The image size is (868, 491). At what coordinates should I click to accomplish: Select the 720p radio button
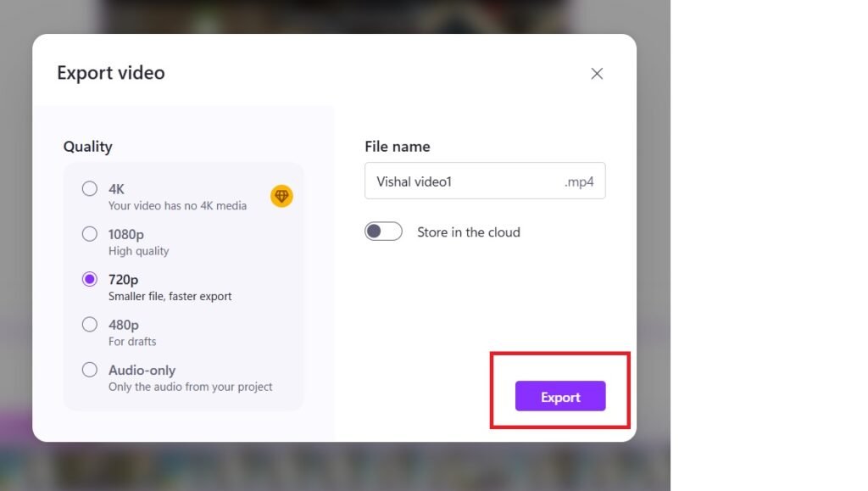(90, 279)
